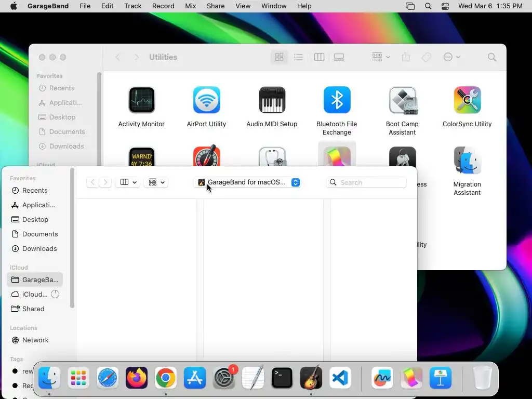Open Activity Monitor in Utilities window

(x=141, y=100)
